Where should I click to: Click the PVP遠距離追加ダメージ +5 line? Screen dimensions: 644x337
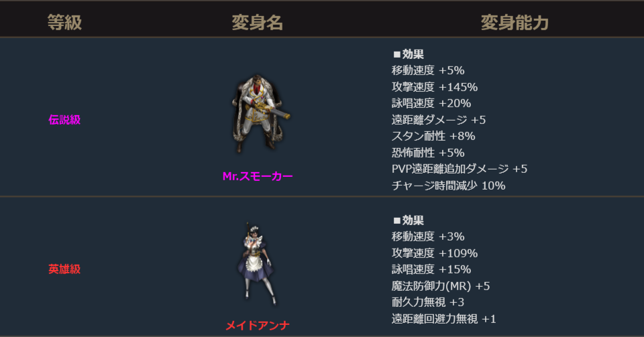[460, 169]
